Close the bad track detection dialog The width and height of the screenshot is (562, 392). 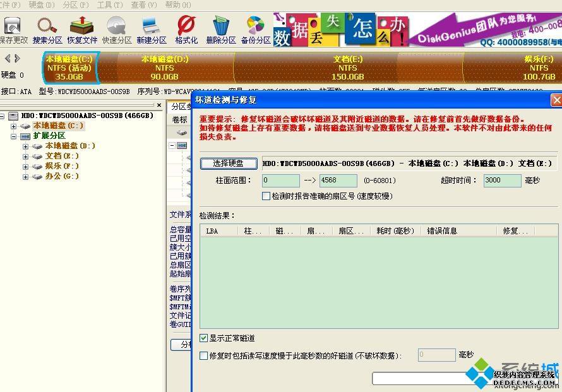[556, 100]
